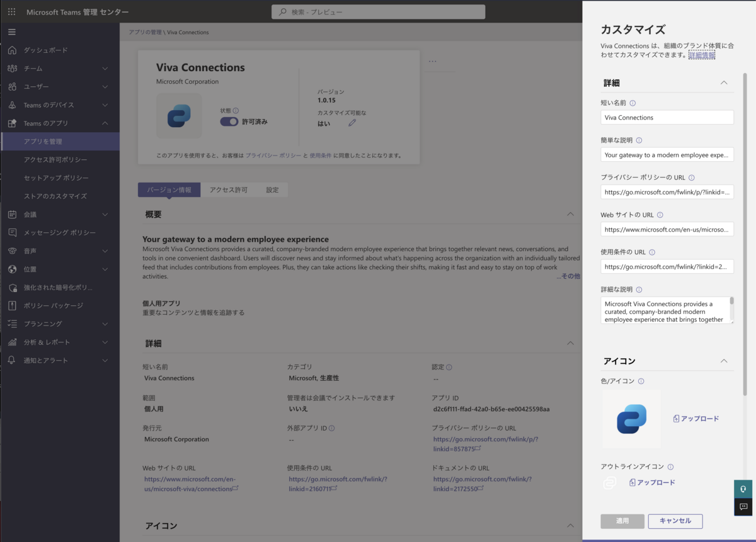
Task: Collapse the 詳細 section in the customize panel
Action: click(724, 82)
